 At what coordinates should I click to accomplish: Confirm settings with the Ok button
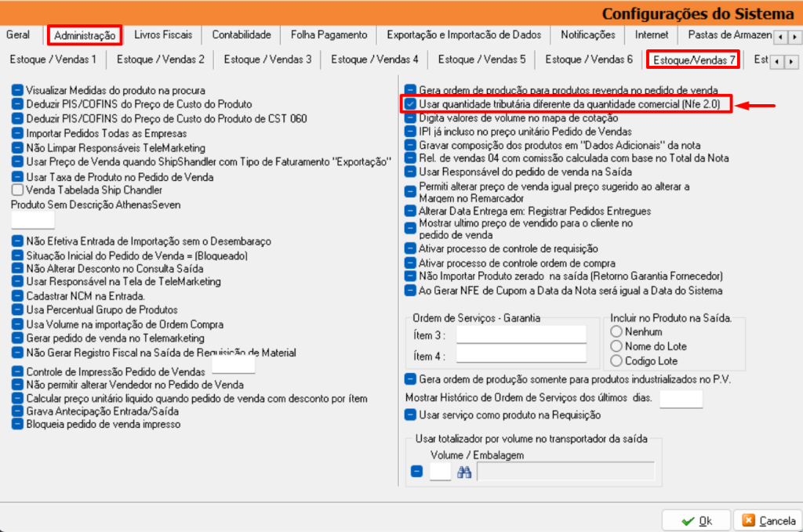696,521
